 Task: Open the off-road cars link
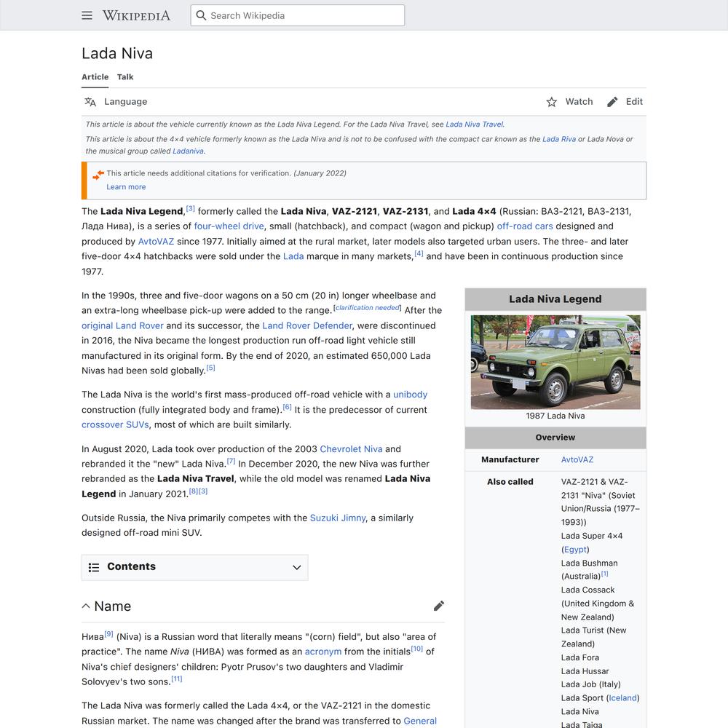525,226
